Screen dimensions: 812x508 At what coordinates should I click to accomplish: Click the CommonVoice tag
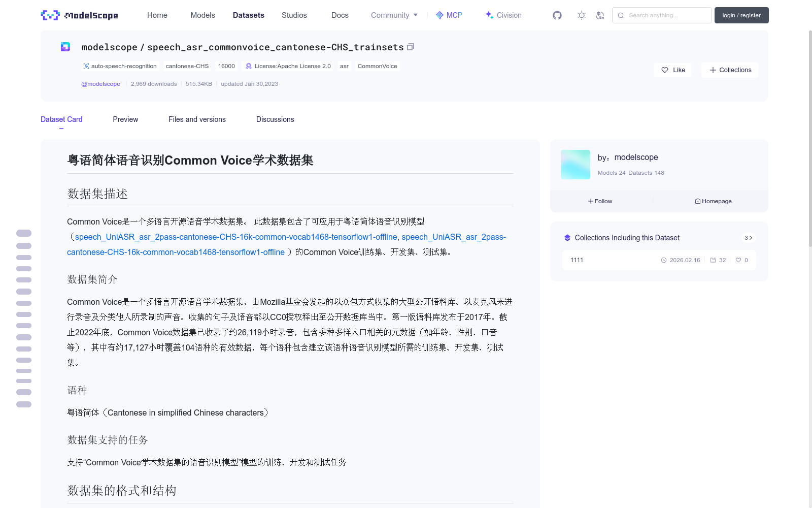point(377,66)
